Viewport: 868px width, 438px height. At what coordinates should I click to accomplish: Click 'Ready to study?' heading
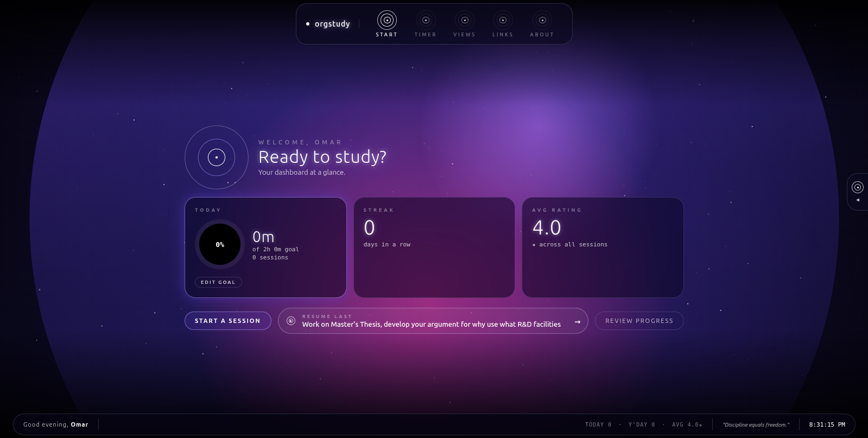[x=322, y=157]
